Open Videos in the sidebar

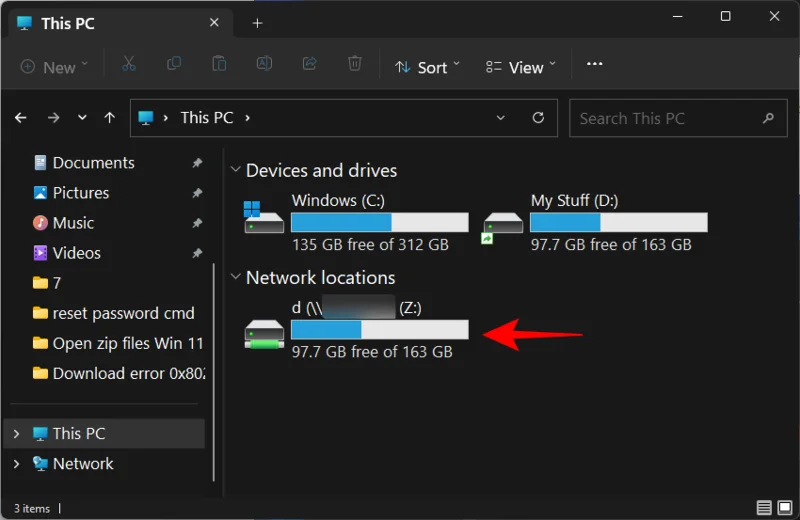point(67,253)
